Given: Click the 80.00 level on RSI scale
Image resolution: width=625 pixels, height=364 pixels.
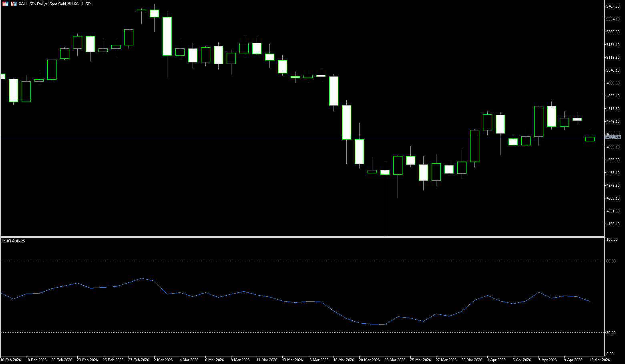Looking at the screenshot, I should tap(611, 261).
